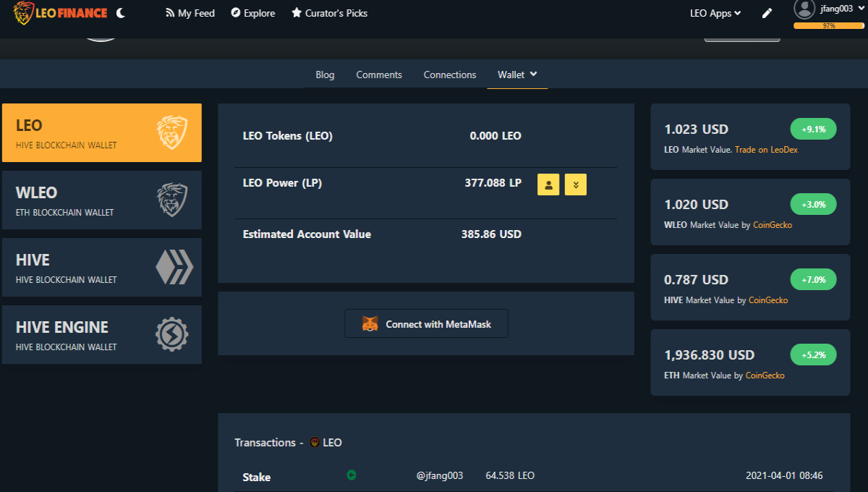Click the +5.2% ETH change badge

[813, 355]
